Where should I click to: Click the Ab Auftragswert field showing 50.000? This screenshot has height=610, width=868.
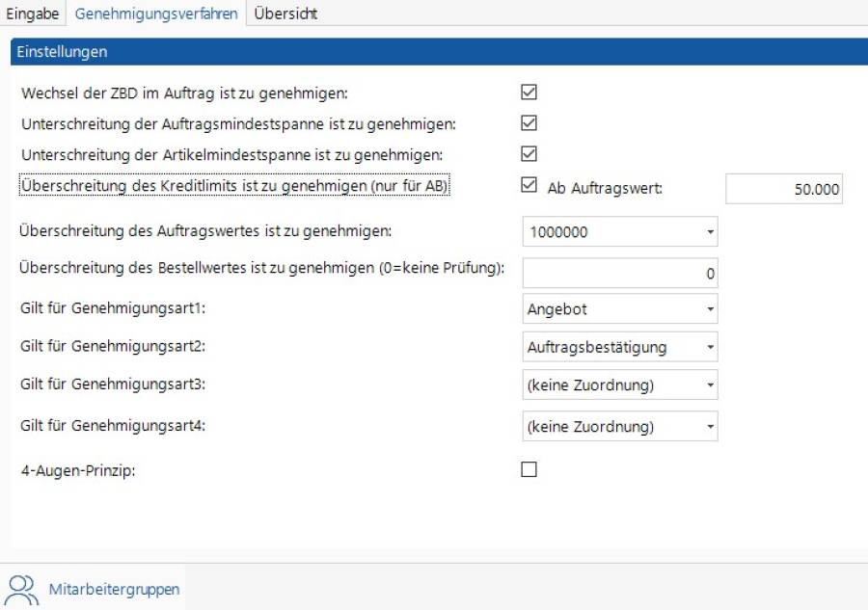[784, 189]
